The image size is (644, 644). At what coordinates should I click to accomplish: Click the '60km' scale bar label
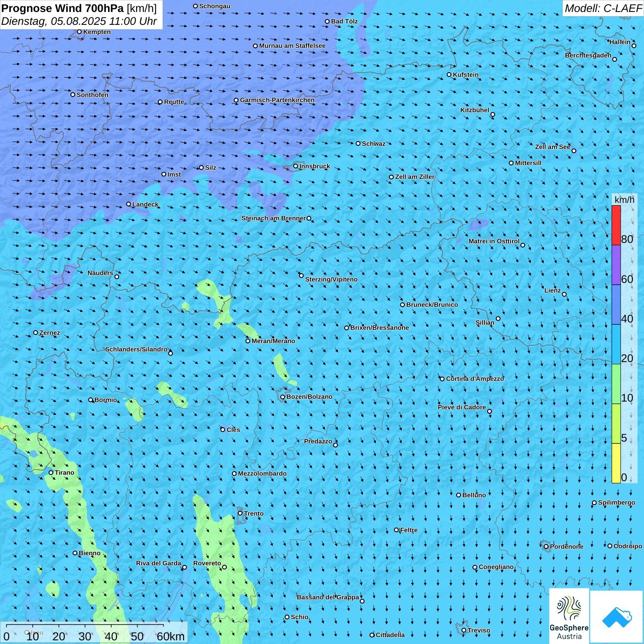171,636
